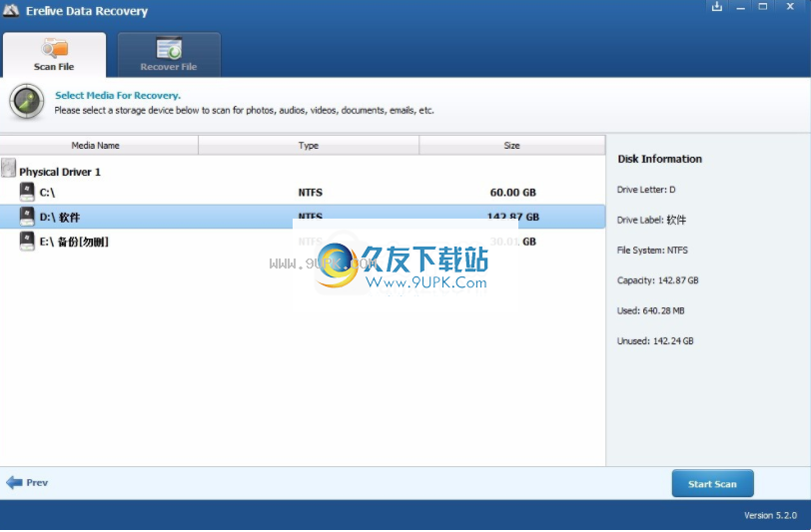The image size is (811, 532).
Task: Click the download icon in title bar
Action: [717, 7]
